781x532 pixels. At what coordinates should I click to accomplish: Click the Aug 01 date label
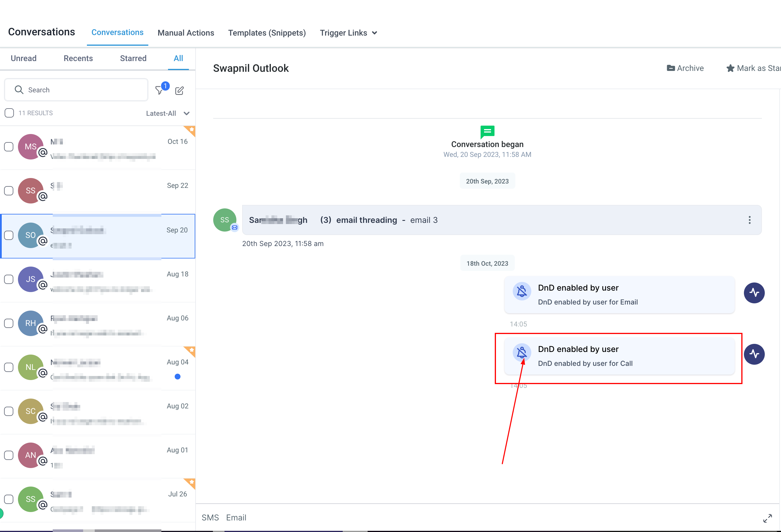point(178,450)
